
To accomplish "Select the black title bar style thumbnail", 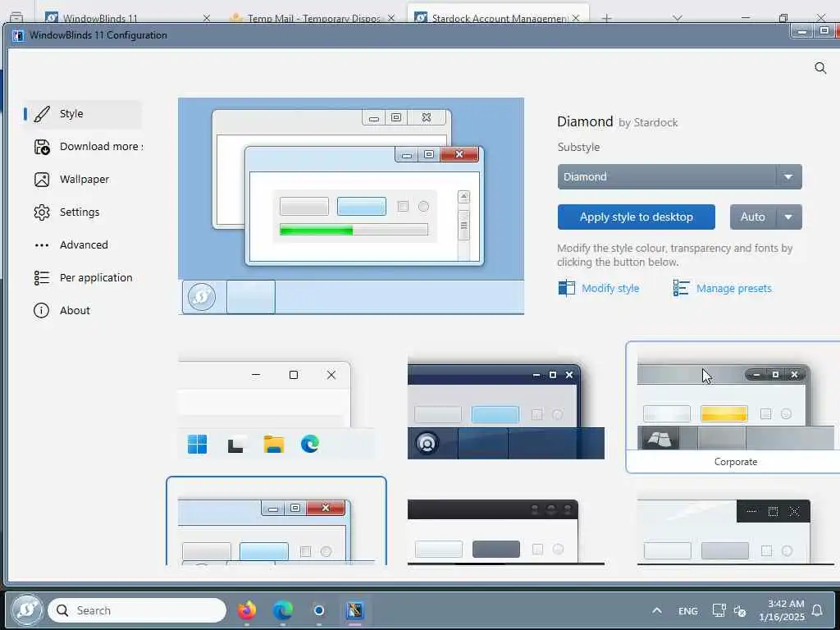I will [505, 532].
